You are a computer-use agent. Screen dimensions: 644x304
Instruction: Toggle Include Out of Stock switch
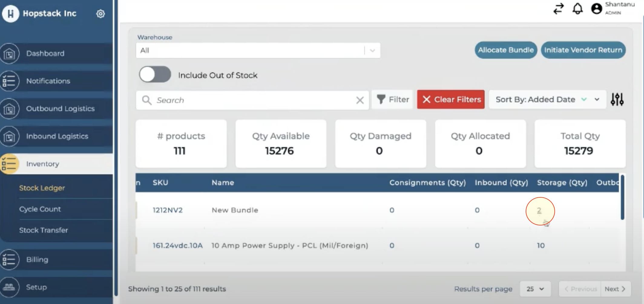coord(155,75)
